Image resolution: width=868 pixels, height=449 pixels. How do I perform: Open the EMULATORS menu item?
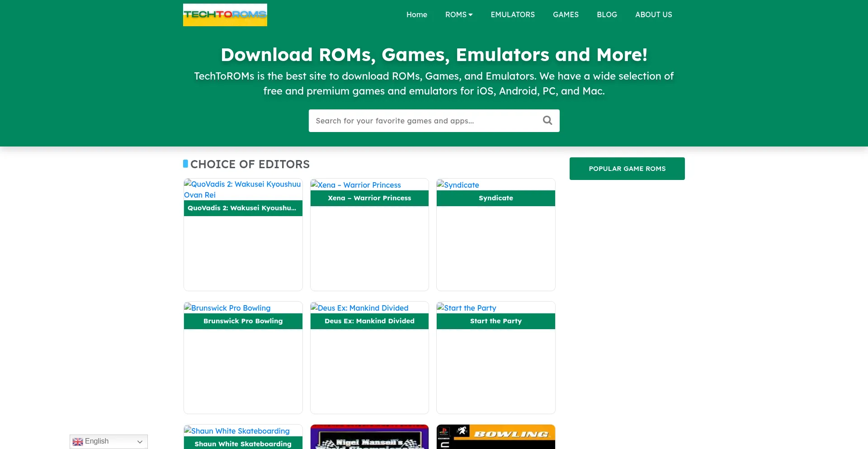click(512, 14)
